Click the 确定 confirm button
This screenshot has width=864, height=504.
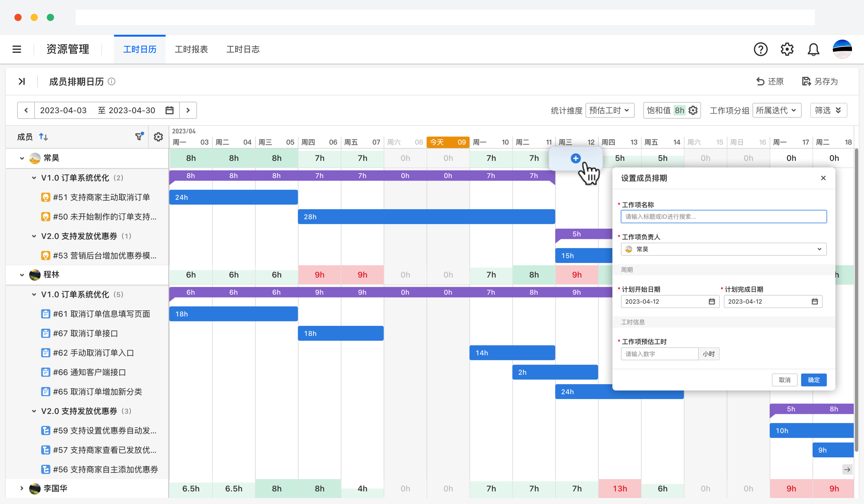pyautogui.click(x=813, y=380)
